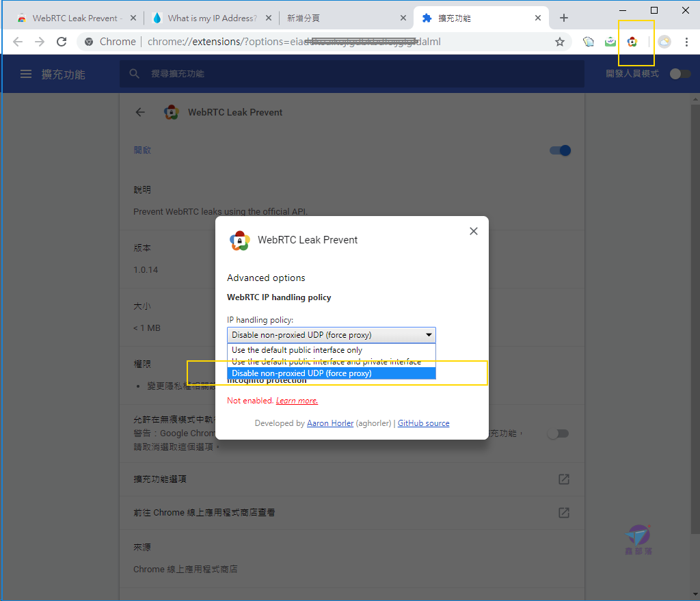
Task: Click 前往 Chrome 線上應用程式商店查看 row
Action: [x=352, y=513]
